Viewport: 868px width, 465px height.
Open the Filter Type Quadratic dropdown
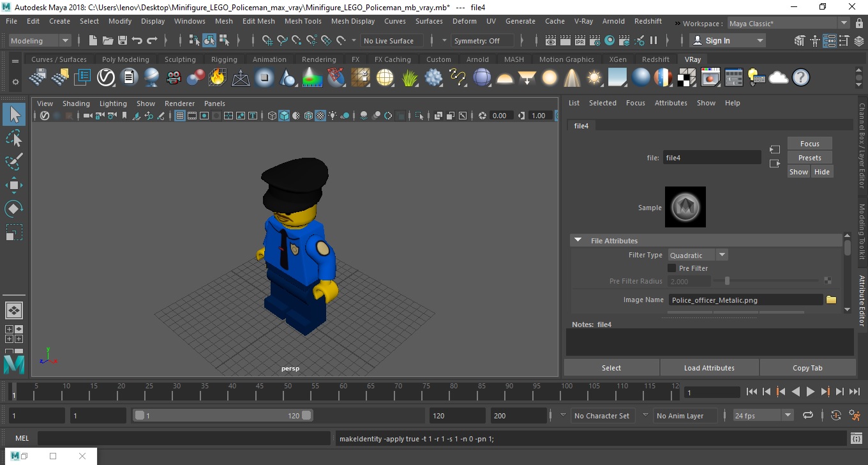click(698, 255)
